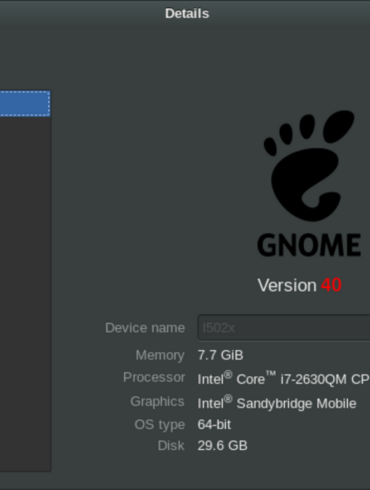Click the 'Device name' label
Image resolution: width=370 pixels, height=490 pixels.
pos(145,328)
